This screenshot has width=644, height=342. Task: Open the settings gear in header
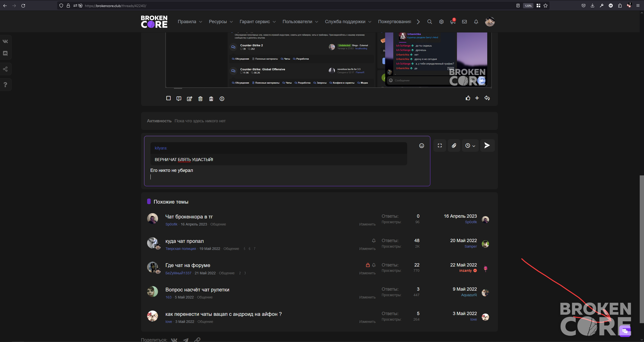point(441,22)
